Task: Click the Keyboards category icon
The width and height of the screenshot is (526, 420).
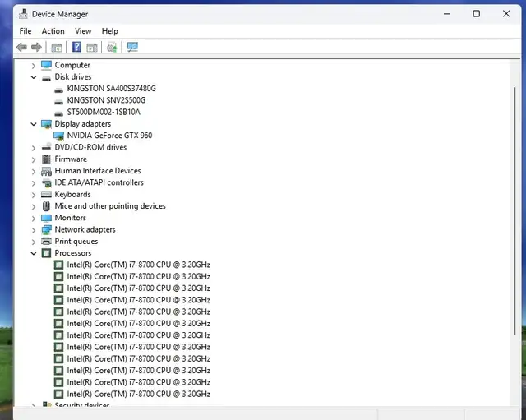Action: coord(46,194)
